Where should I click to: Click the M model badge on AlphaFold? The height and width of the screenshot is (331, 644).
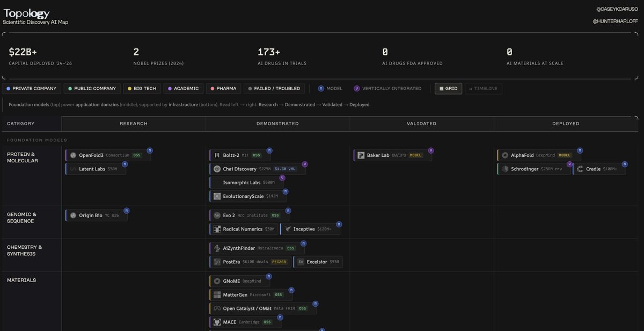579,150
